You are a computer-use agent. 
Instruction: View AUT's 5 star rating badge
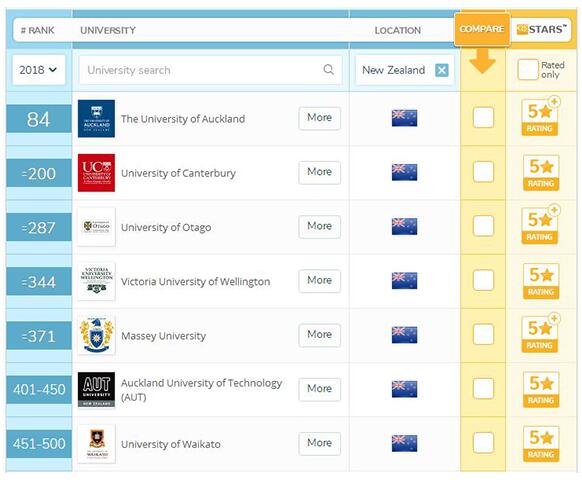point(541,389)
